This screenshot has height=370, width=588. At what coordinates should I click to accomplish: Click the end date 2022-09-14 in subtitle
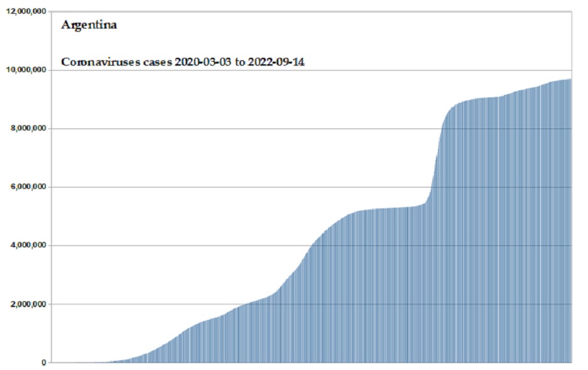pos(278,62)
